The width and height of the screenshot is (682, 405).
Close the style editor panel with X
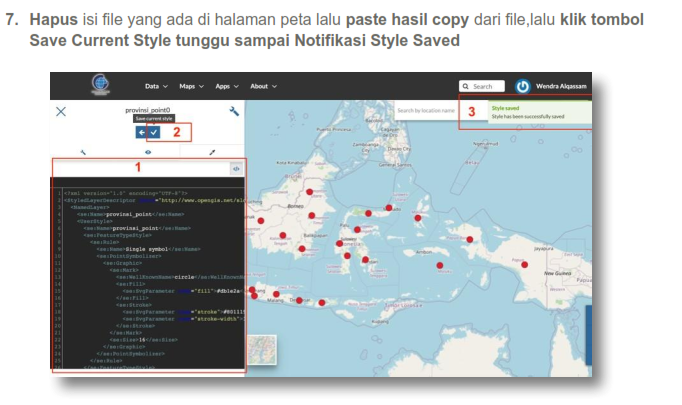(x=61, y=112)
